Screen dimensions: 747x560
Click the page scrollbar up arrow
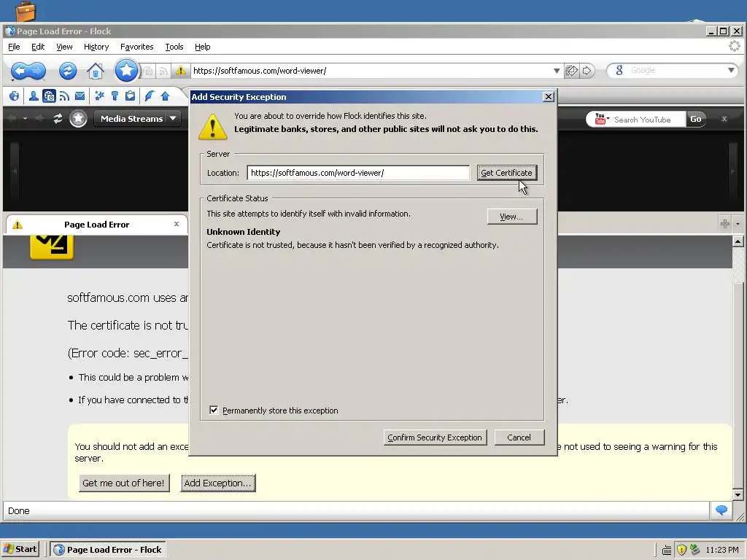point(738,241)
